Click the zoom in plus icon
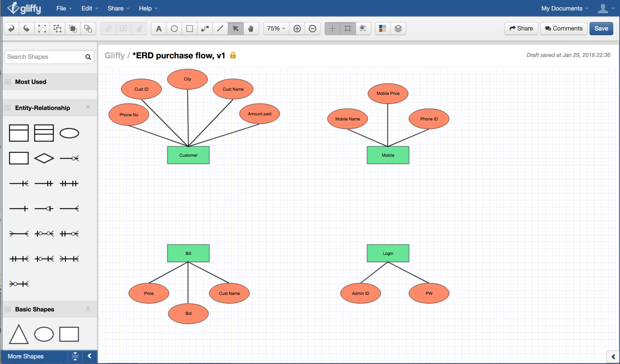The width and height of the screenshot is (620, 364). 298,29
